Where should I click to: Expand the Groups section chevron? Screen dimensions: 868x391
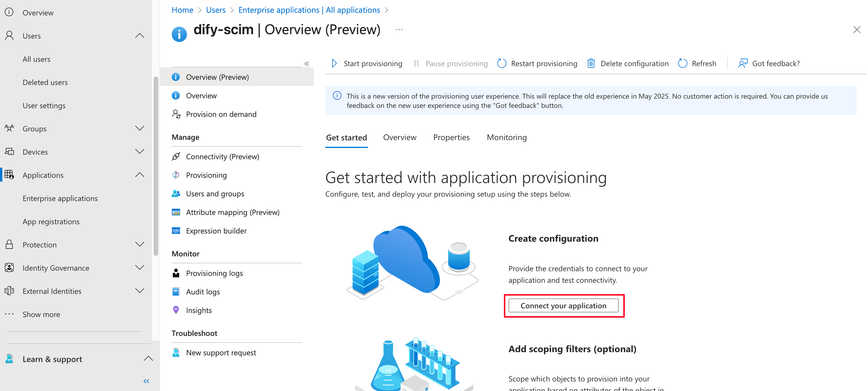139,128
